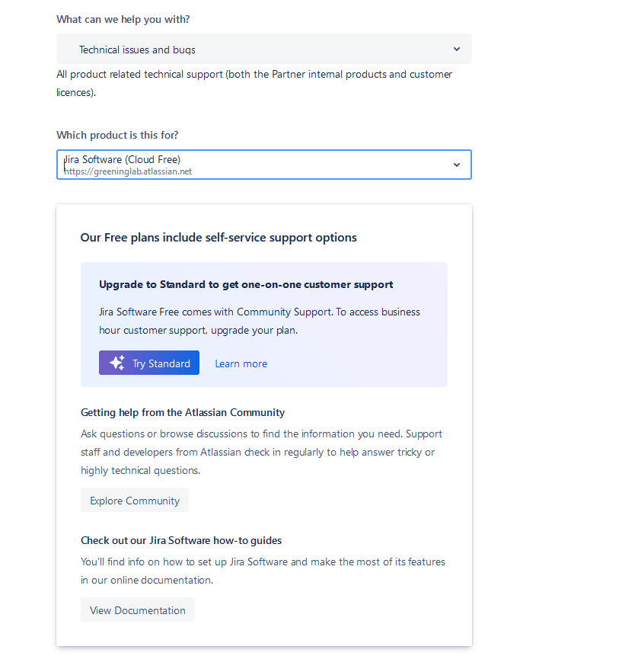Viewport: 622px width, 672px height.
Task: Click the 'Upgrade to Standard' banner heading
Action: (246, 285)
